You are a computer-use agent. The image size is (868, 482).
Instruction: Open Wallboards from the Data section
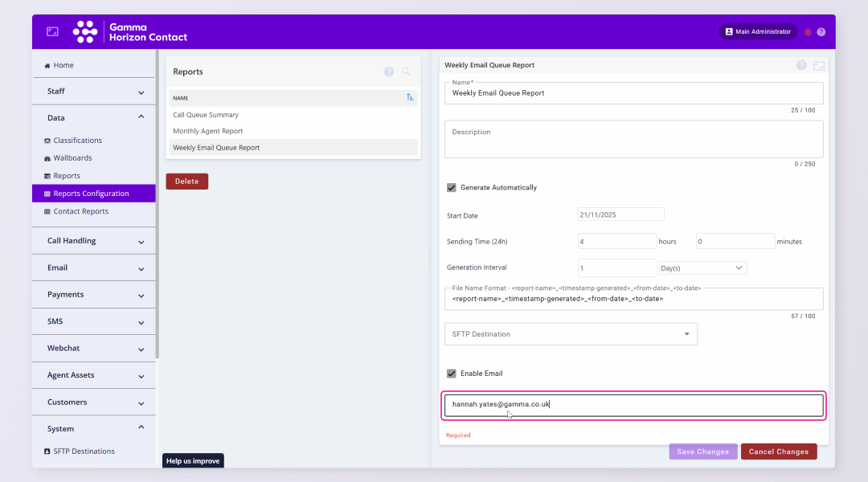click(x=68, y=157)
